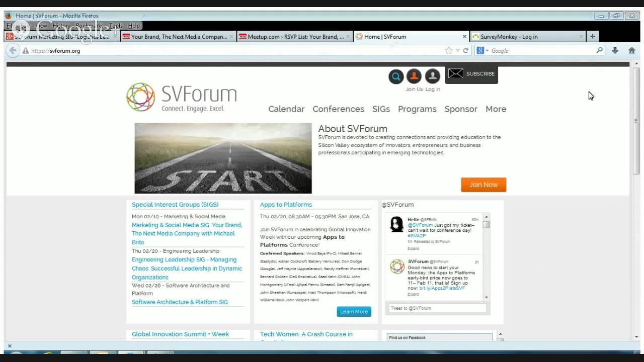Click the site identity warning icon in address bar
This screenshot has width=644, height=362.
point(25,51)
